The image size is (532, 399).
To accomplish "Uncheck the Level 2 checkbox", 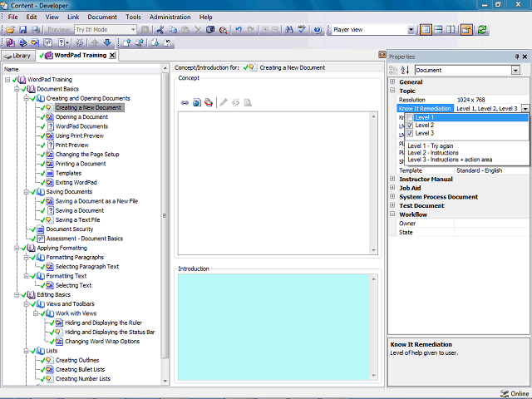I will click(410, 126).
